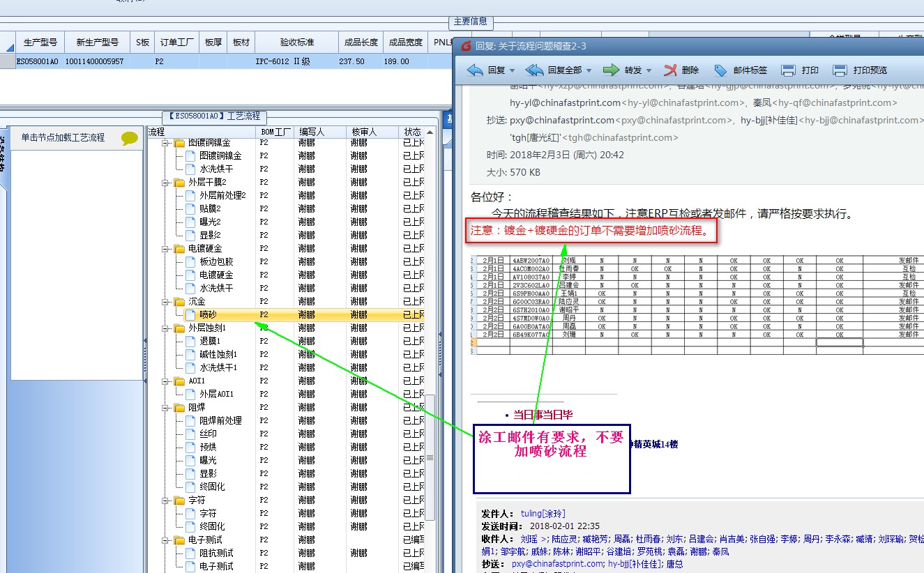Viewport: 924px width, 573px height.
Task: Open the dropdown arrow next to 转发
Action: 649,70
